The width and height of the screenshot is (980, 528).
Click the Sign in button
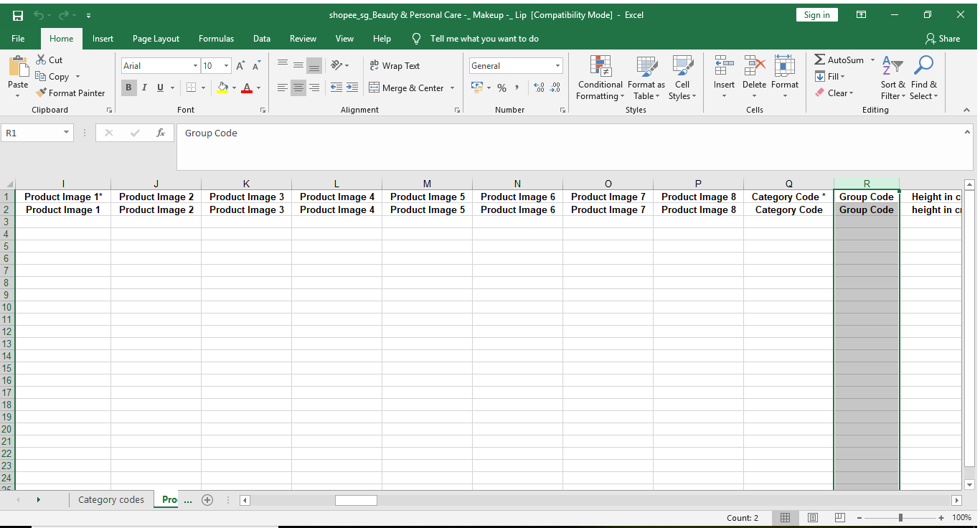click(x=816, y=15)
